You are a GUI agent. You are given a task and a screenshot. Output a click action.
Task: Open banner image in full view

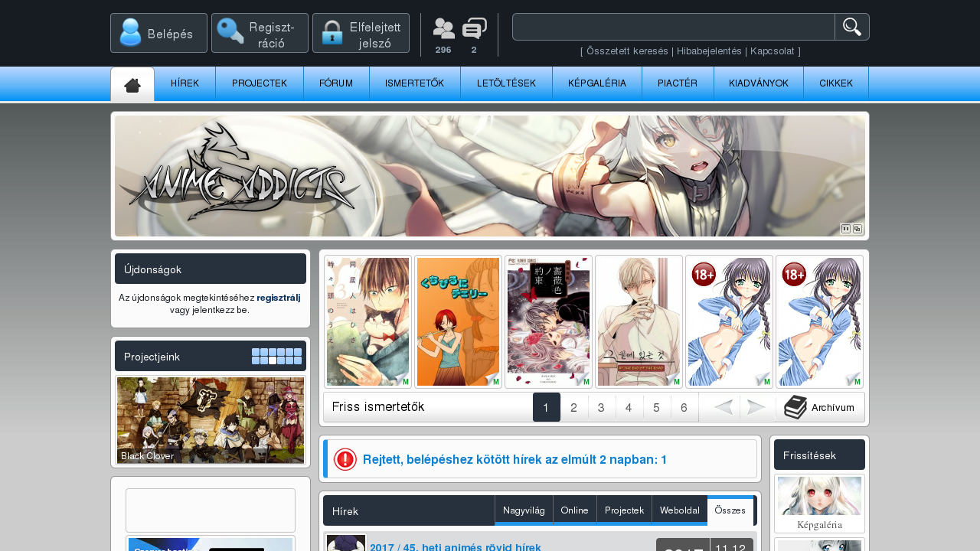pyautogui.click(x=857, y=228)
